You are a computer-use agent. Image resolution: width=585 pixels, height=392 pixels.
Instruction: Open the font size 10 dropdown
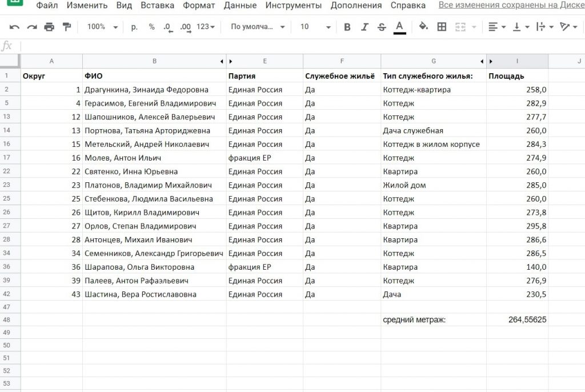pos(315,27)
